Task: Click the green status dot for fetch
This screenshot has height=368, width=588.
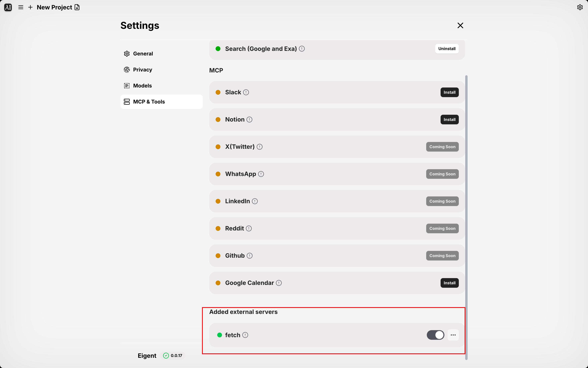Action: point(219,335)
